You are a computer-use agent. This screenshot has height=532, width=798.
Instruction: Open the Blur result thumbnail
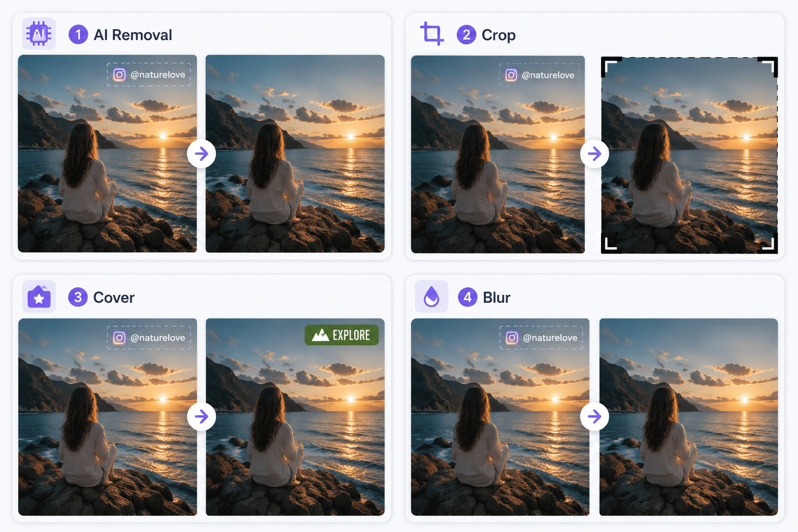coord(688,417)
